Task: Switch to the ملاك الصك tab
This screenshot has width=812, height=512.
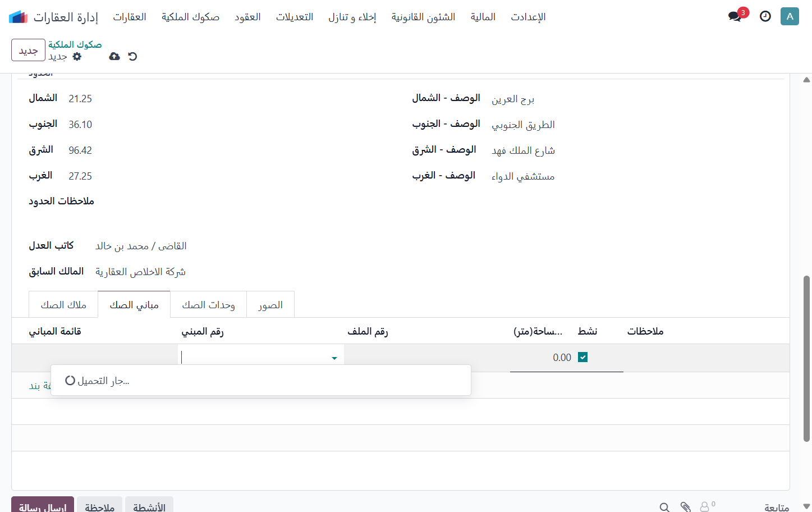Action: tap(63, 305)
